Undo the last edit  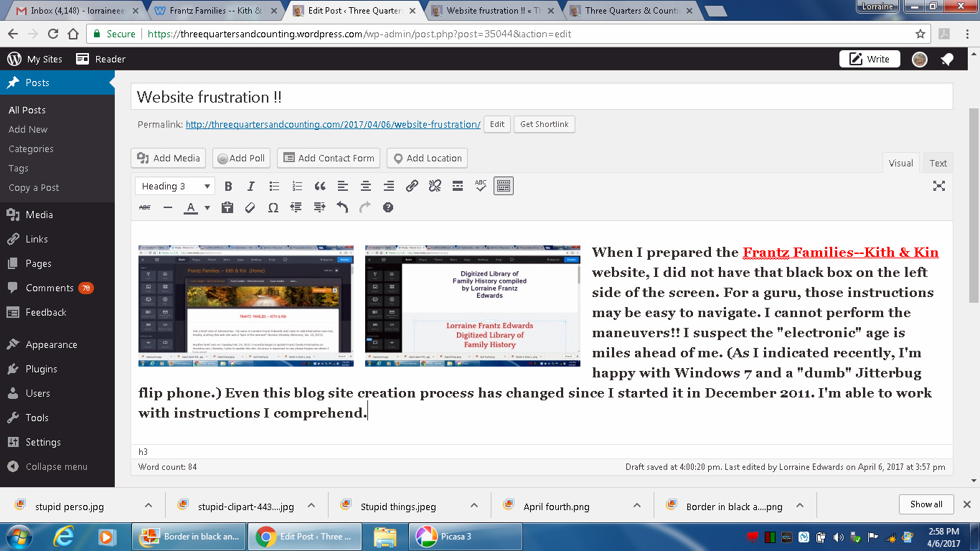point(342,208)
